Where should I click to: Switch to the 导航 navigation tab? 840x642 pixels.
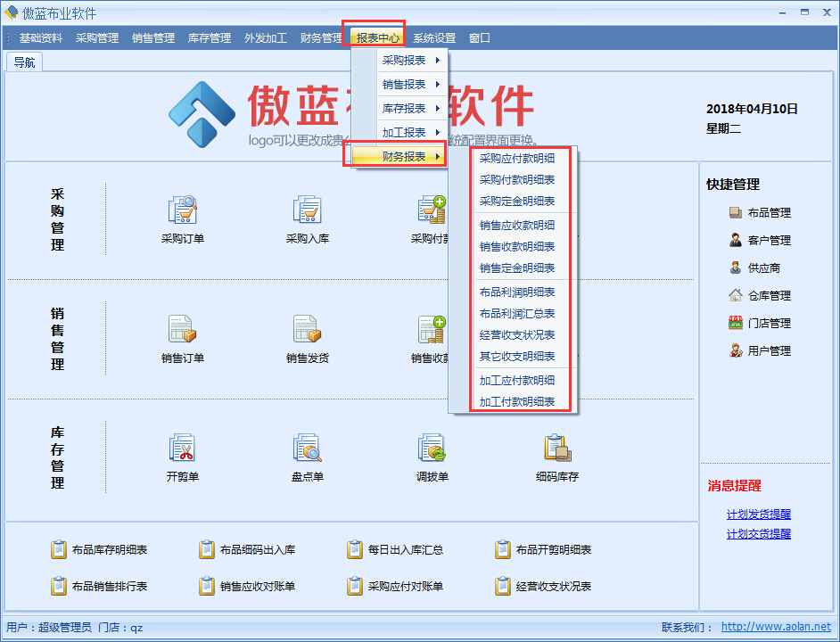[24, 62]
